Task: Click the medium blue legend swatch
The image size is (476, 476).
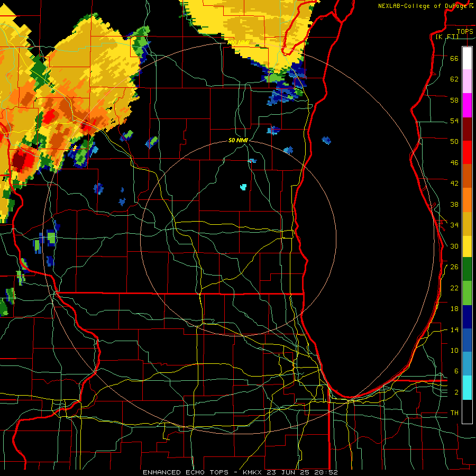Action: [467, 340]
